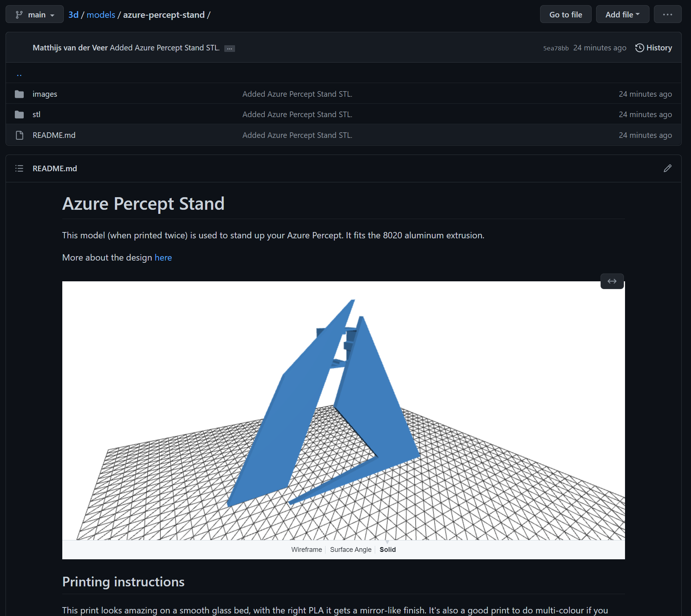The height and width of the screenshot is (616, 691).
Task: Open the stl folder icon
Action: click(19, 114)
